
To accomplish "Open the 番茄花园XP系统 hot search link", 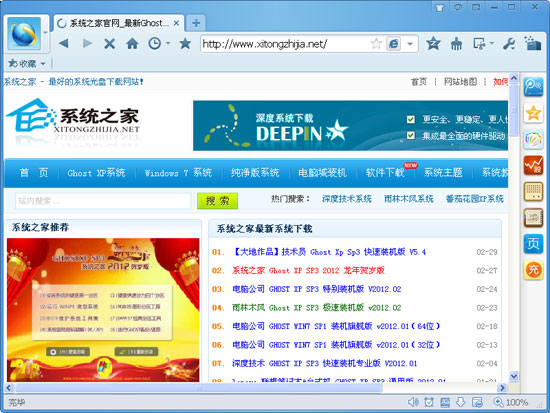I will (475, 199).
